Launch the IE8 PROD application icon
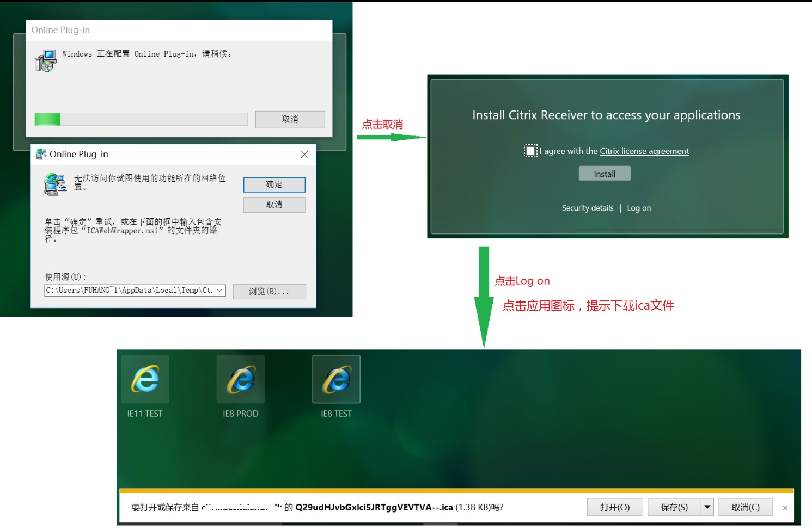The image size is (812, 530). click(x=241, y=379)
